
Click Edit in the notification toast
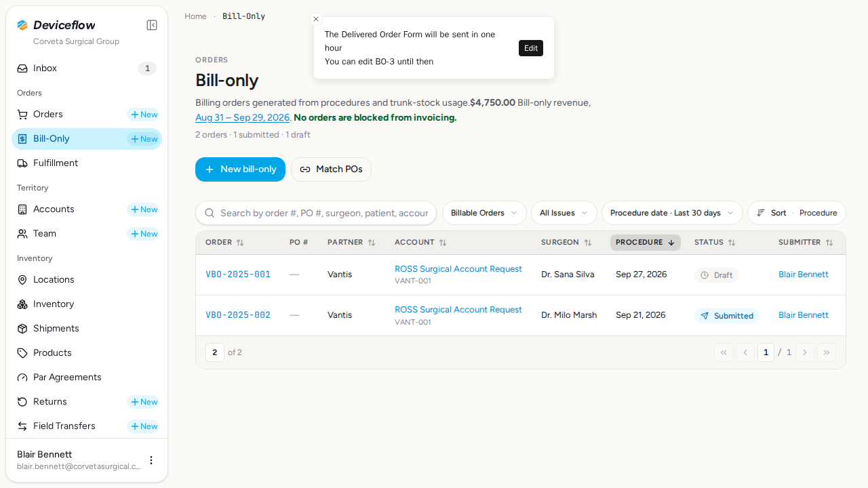(531, 48)
